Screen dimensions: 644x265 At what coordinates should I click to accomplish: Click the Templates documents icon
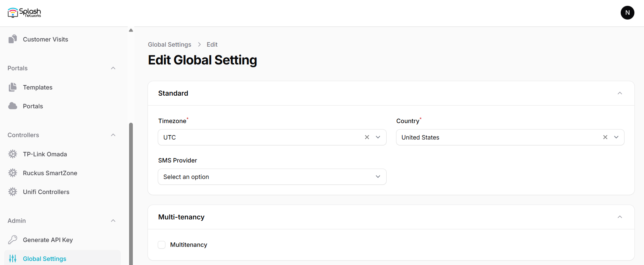pos(13,87)
